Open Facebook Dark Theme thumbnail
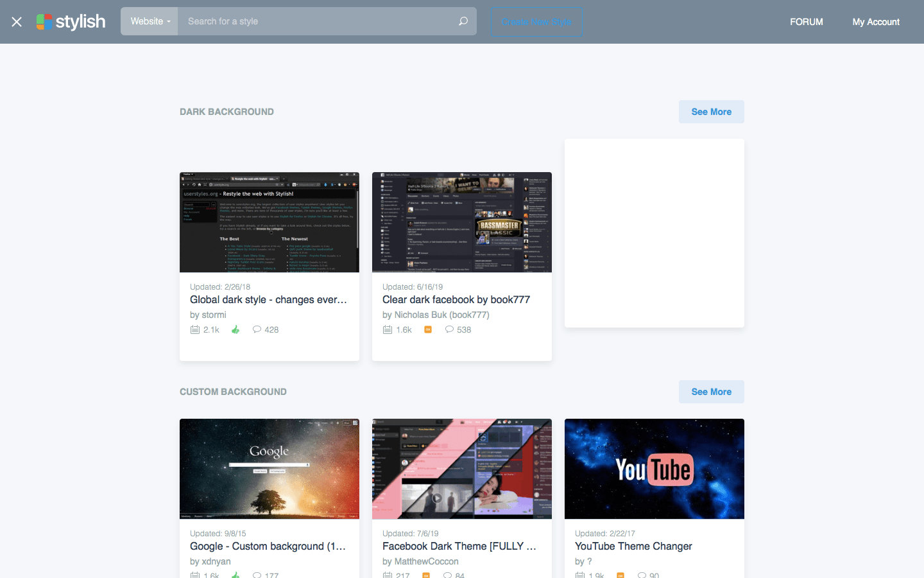The image size is (924, 578). (x=462, y=469)
